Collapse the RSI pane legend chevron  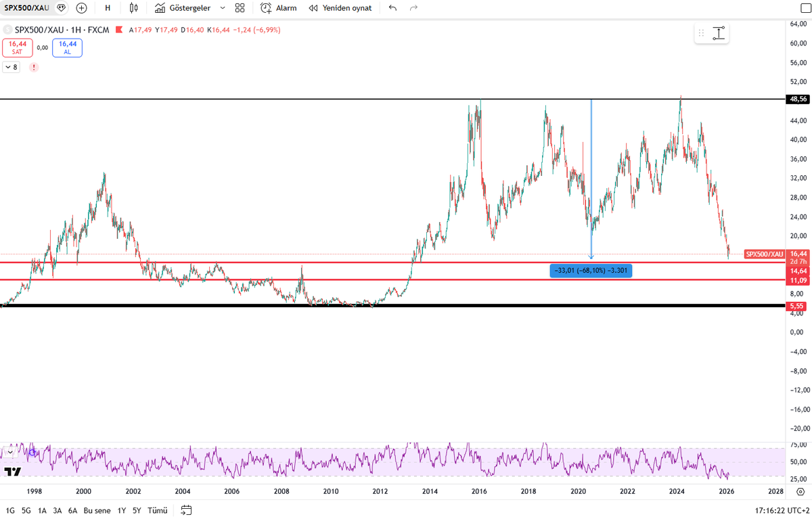[9, 451]
